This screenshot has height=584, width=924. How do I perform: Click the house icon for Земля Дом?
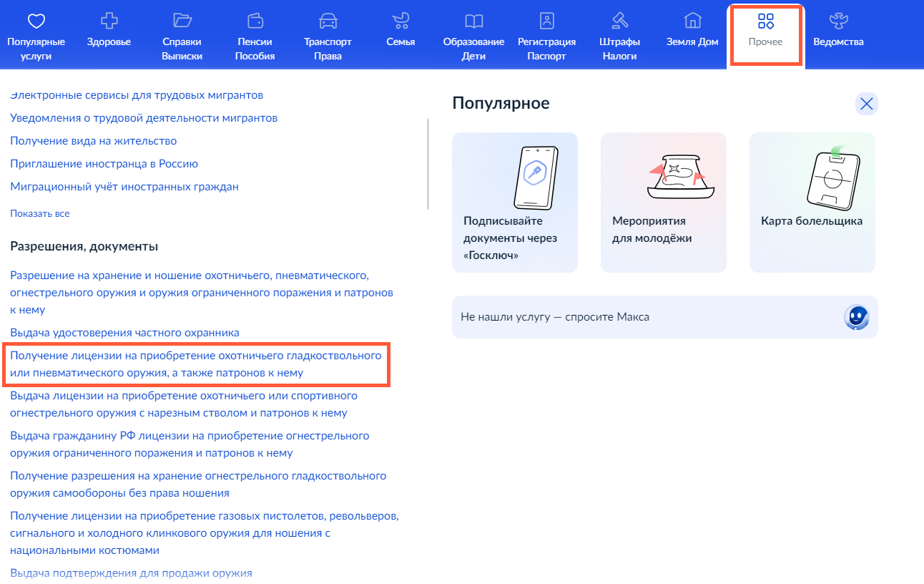(692, 21)
